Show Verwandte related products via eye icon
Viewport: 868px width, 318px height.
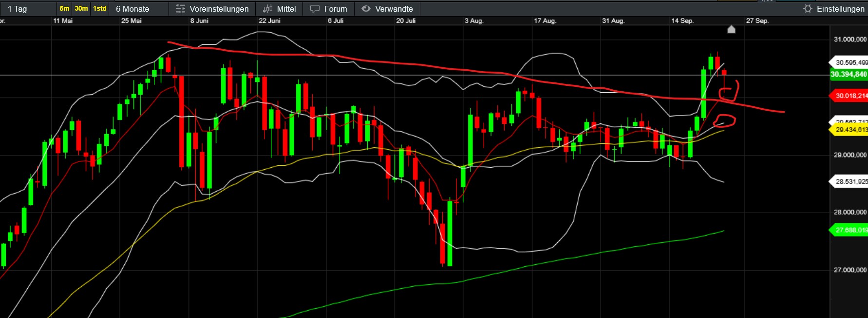pos(366,9)
